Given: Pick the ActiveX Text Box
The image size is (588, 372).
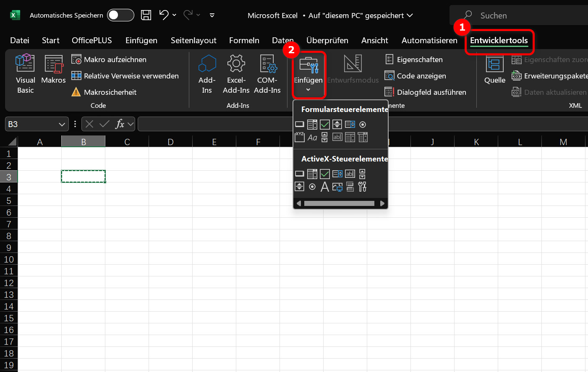Looking at the screenshot, I should tap(350, 174).
